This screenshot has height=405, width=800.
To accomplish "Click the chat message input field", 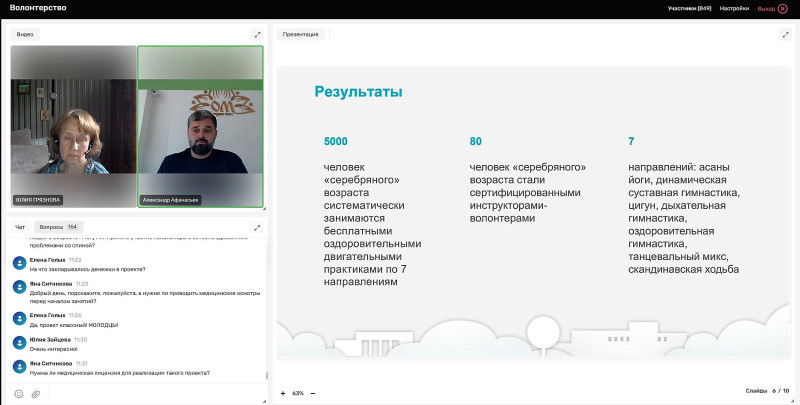I will coord(156,394).
